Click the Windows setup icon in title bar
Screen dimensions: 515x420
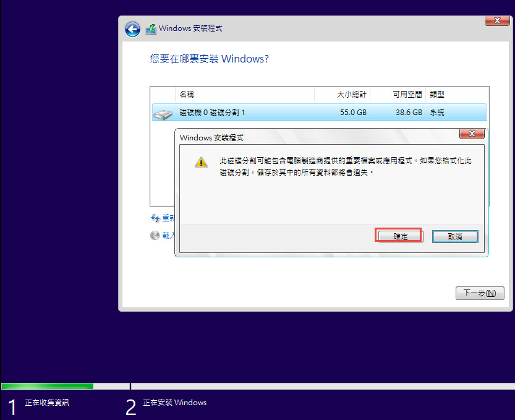click(x=151, y=29)
